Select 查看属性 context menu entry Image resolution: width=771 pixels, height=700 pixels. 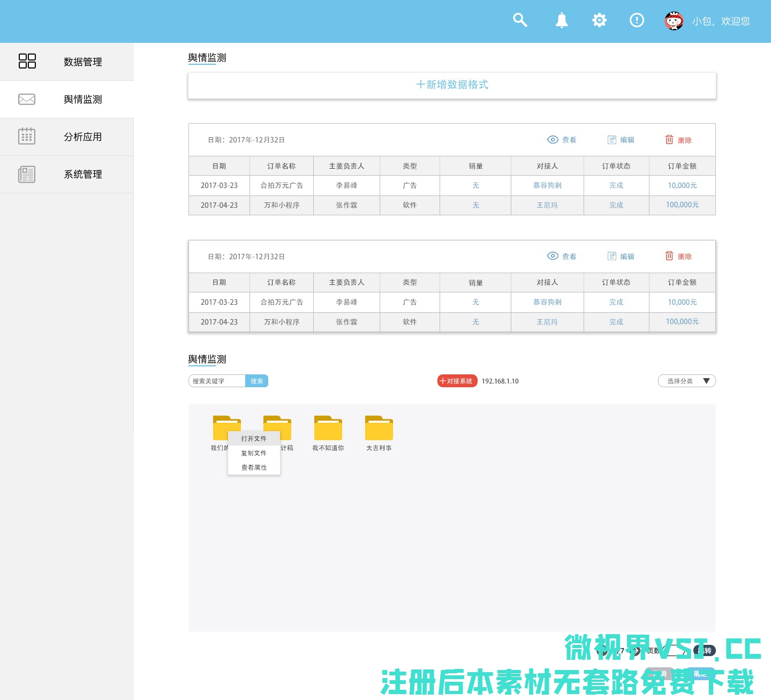254,468
